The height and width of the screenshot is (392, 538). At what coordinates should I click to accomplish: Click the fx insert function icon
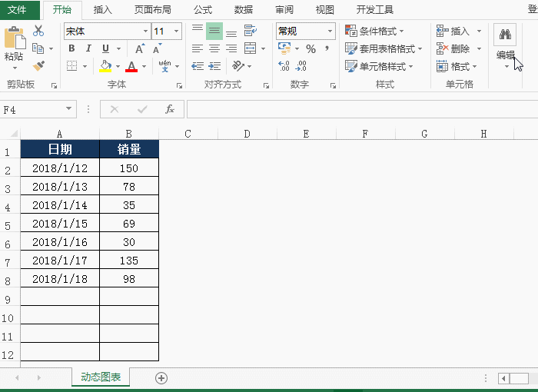coord(170,109)
